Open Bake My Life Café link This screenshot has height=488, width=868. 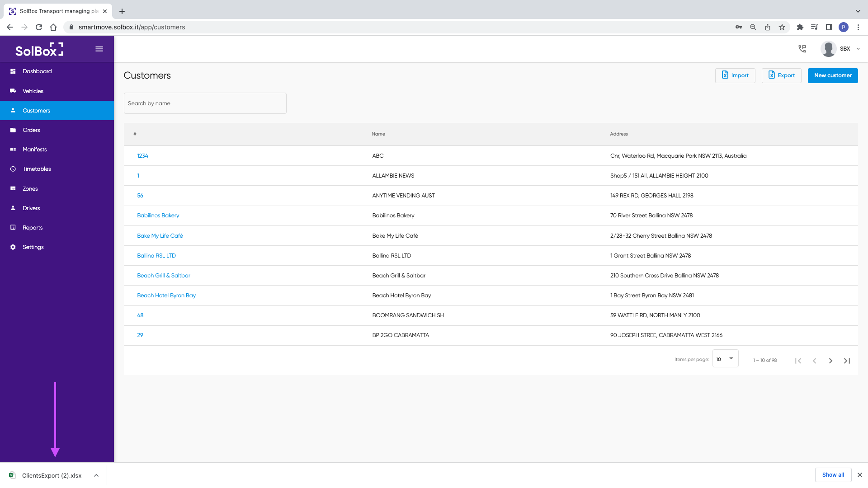point(160,236)
